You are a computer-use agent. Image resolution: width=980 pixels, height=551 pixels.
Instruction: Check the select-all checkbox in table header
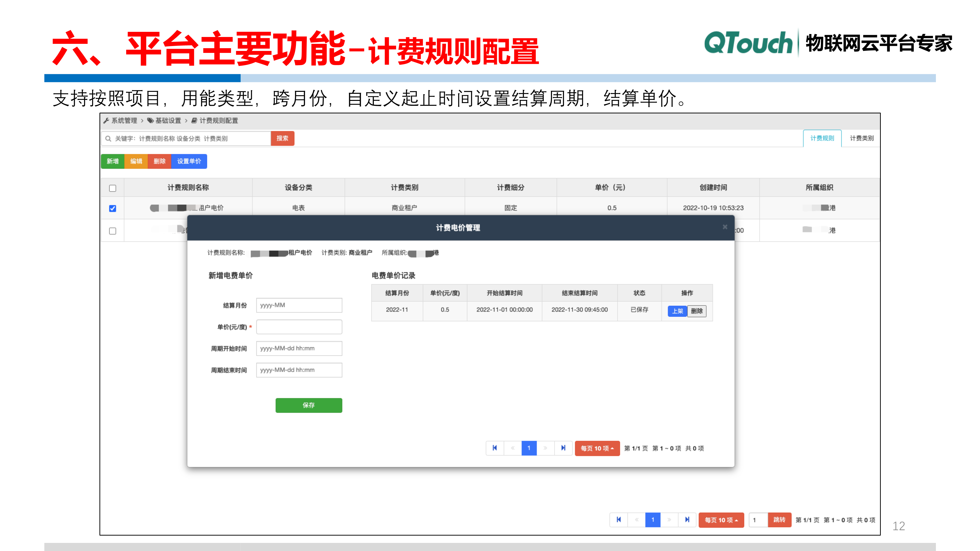coord(113,188)
